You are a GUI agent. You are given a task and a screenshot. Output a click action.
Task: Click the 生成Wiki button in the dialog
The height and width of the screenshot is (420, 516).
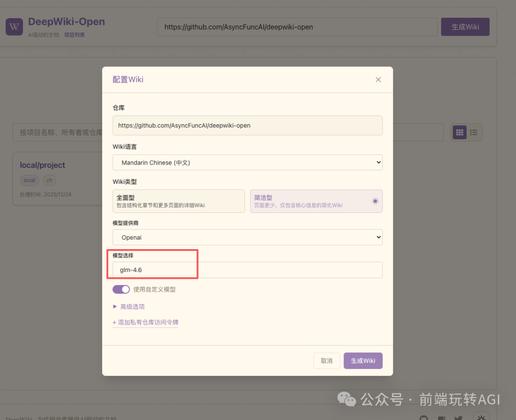pos(363,360)
